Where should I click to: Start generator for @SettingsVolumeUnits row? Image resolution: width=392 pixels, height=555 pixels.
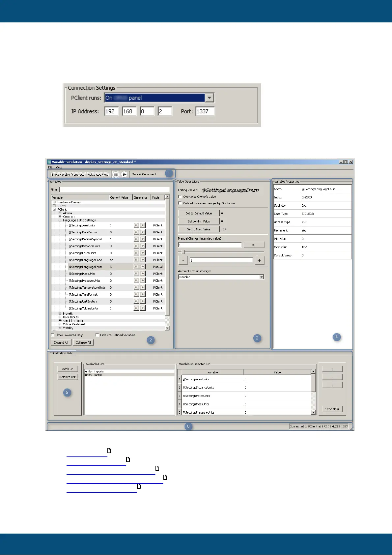(x=143, y=308)
